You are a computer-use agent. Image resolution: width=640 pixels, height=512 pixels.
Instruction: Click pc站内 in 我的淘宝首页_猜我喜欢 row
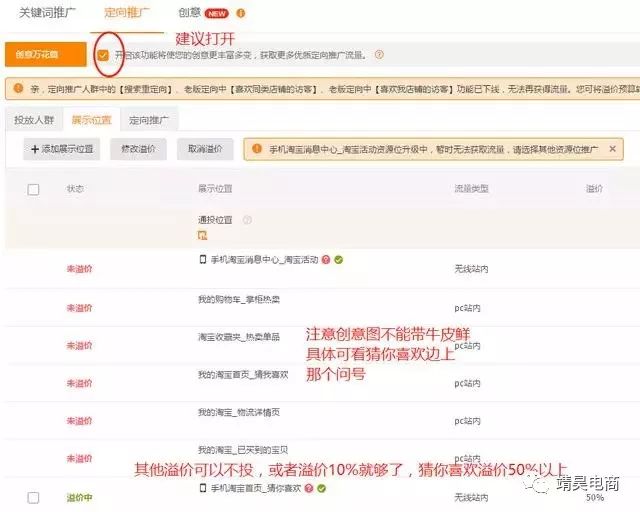pyautogui.click(x=467, y=383)
